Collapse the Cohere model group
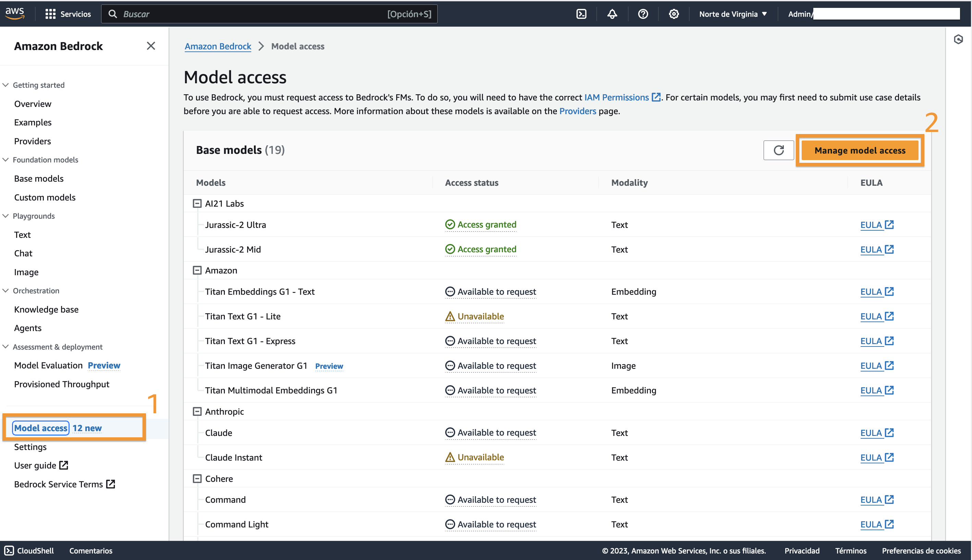Viewport: 972px width, 560px height. tap(197, 478)
